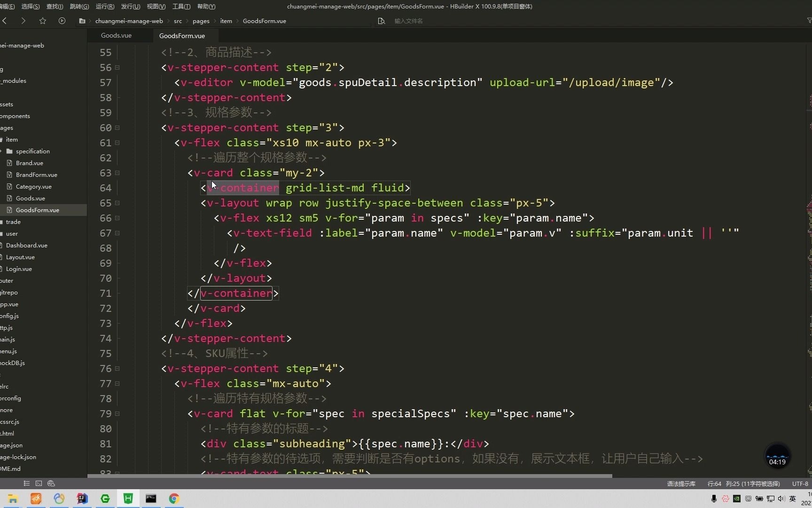Click the battery power icon in tray

(x=759, y=499)
